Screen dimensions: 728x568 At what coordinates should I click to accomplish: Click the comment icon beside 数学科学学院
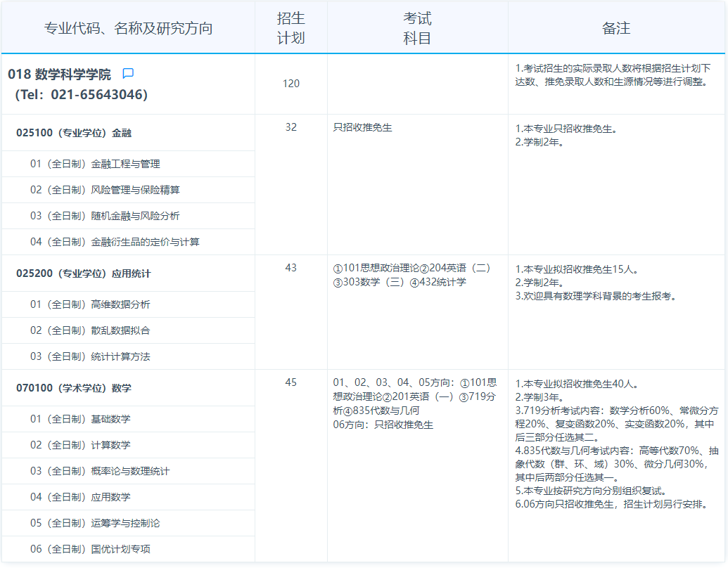coord(128,74)
